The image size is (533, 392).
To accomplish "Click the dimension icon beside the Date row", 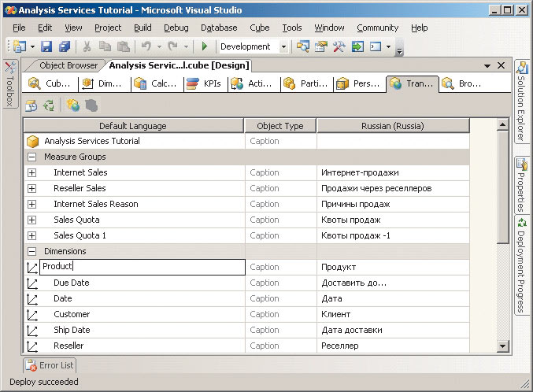I will coord(32,299).
